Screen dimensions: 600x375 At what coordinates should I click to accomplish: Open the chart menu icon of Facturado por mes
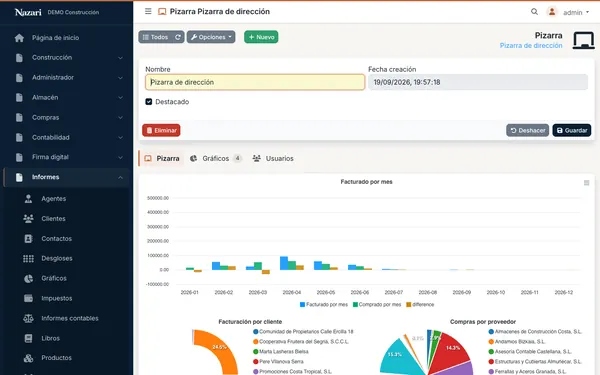click(x=586, y=183)
